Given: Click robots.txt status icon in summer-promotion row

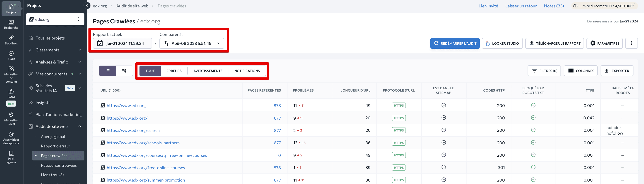Looking at the screenshot, I should point(533,180).
